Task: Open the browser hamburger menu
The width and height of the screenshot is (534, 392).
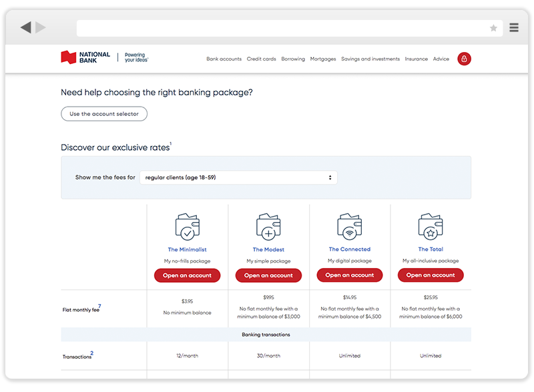Action: click(514, 27)
